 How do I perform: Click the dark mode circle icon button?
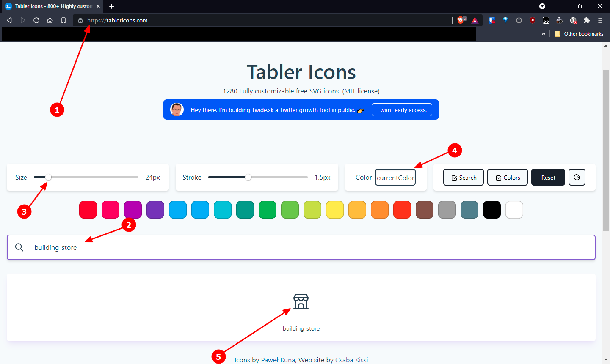click(x=577, y=177)
